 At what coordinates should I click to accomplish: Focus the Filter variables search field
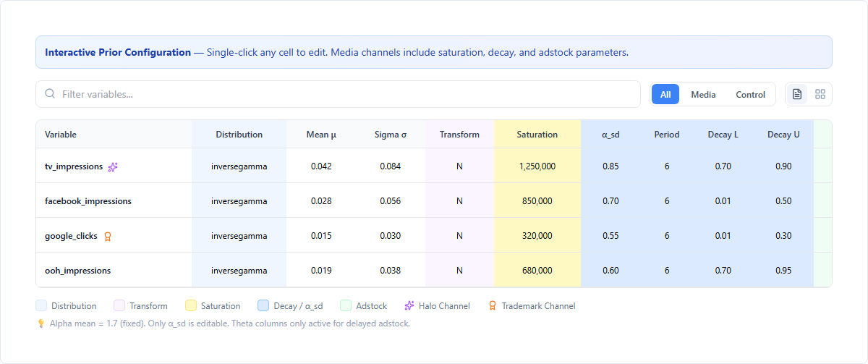[338, 94]
